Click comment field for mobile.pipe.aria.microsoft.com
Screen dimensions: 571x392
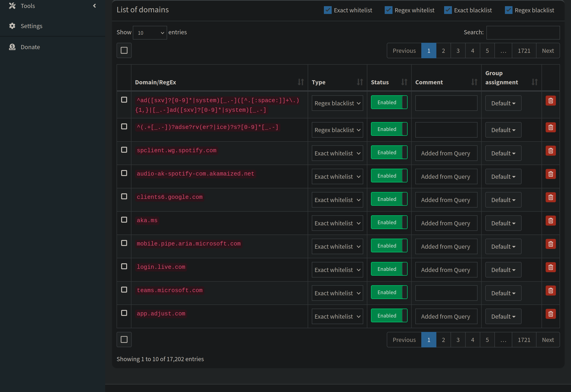click(x=446, y=246)
